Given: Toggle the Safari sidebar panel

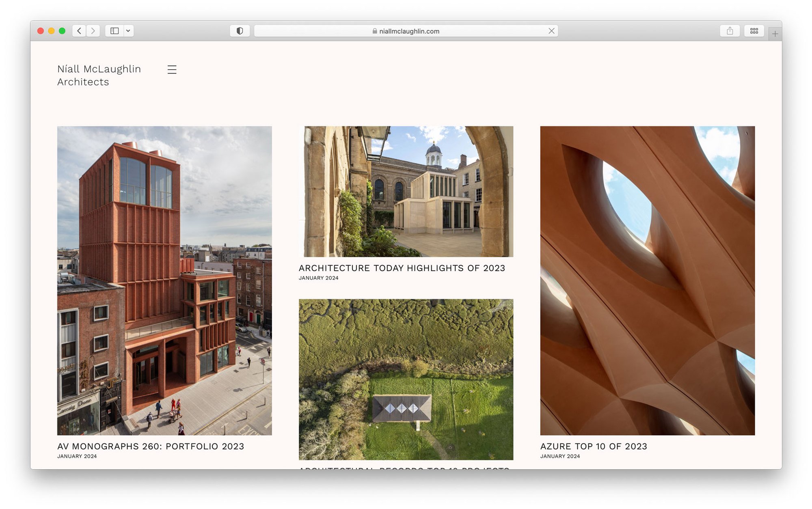Looking at the screenshot, I should [x=114, y=31].
